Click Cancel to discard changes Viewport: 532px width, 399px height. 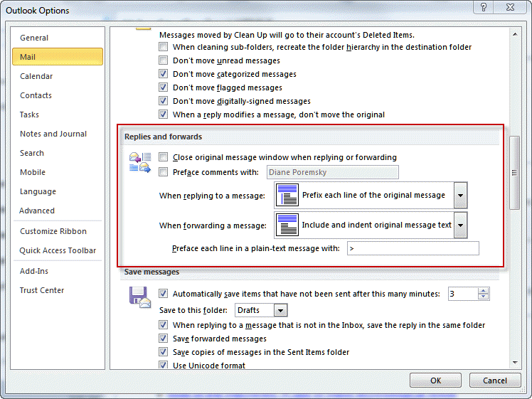tap(495, 381)
